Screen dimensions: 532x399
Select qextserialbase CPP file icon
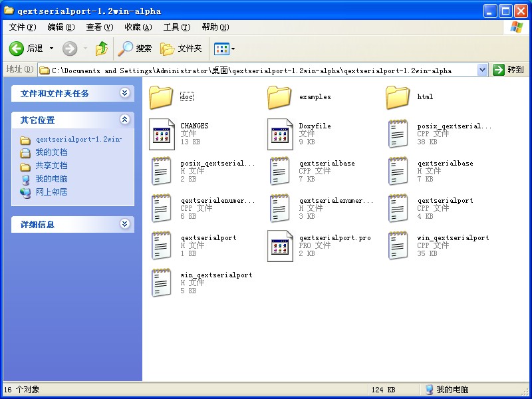tap(279, 171)
